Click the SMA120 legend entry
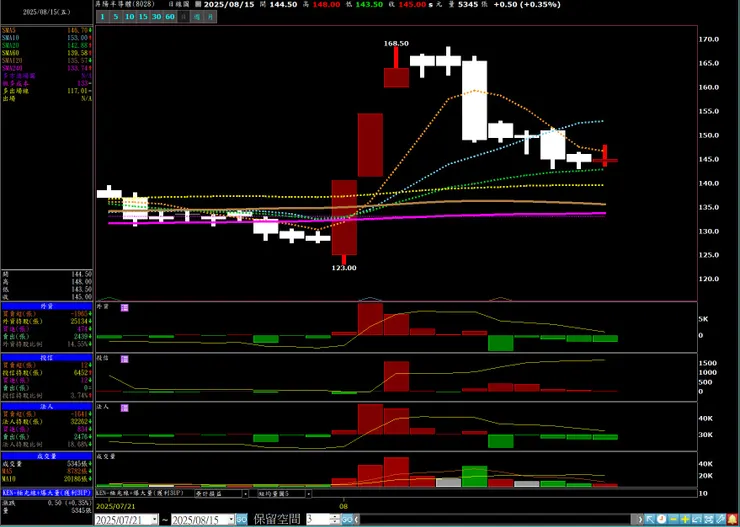Image resolution: width=740 pixels, height=527 pixels. [x=47, y=60]
